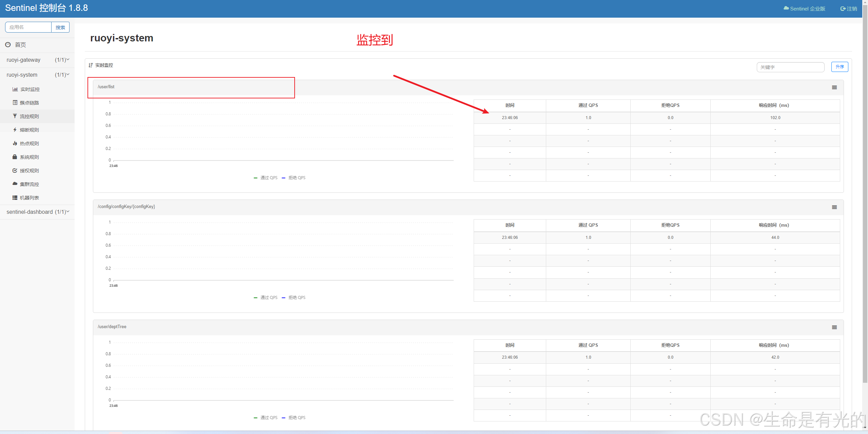The width and height of the screenshot is (868, 434).
Task: Open 系统规则 in the sidebar menu
Action: (x=29, y=157)
